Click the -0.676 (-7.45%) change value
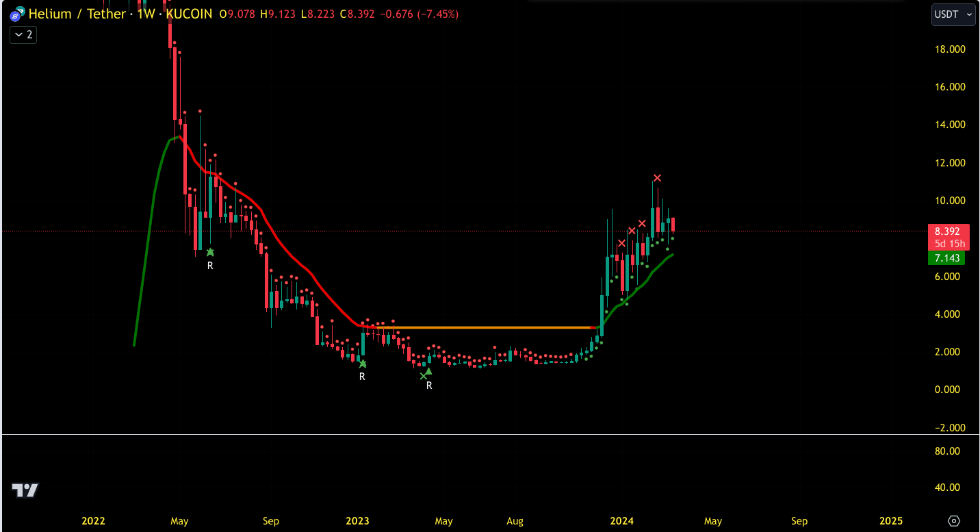 click(420, 14)
